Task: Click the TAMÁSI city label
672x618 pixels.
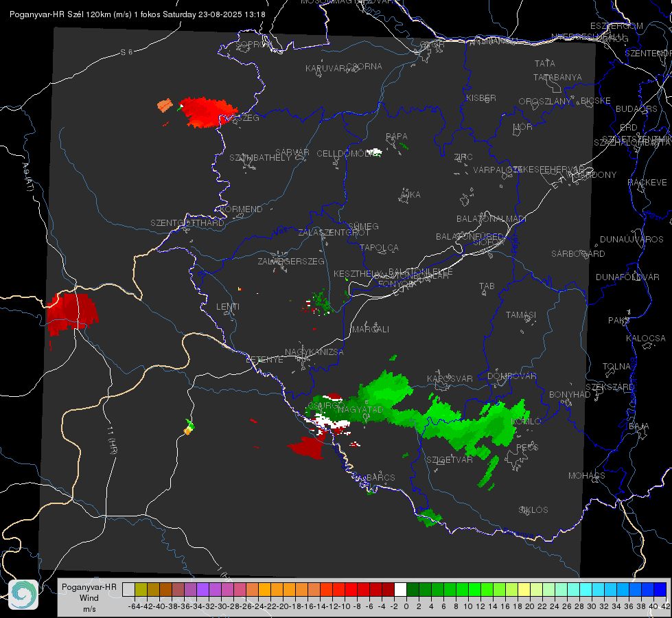Action: [x=521, y=314]
